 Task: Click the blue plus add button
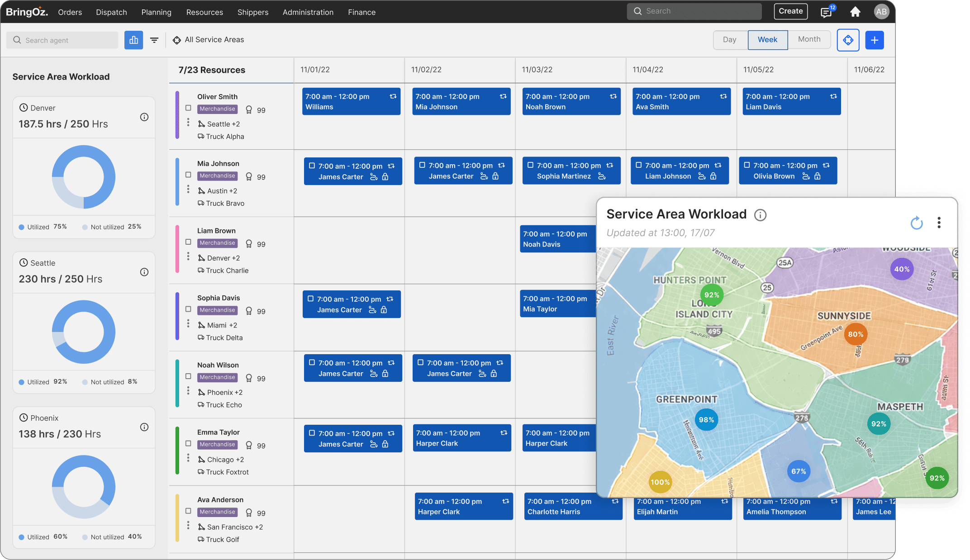pyautogui.click(x=875, y=40)
